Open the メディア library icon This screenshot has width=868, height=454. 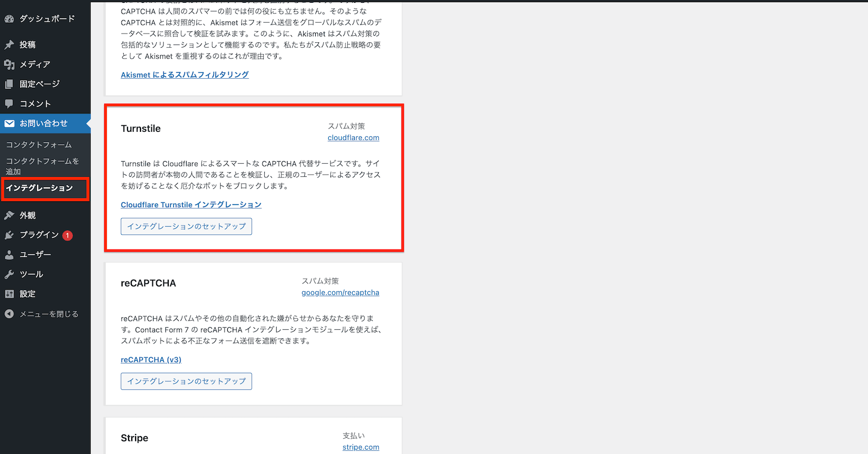(x=9, y=65)
